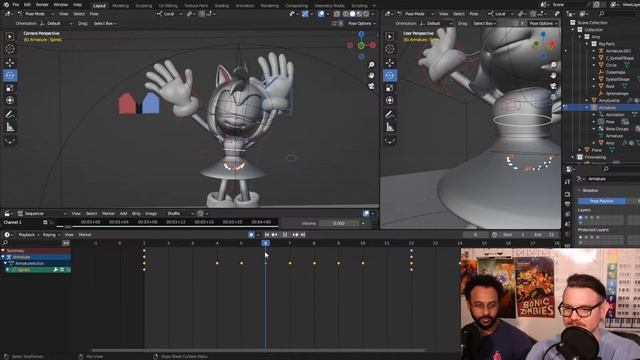Select the Annotate tool in left viewport
The height and width of the screenshot is (360, 640).
click(10, 115)
